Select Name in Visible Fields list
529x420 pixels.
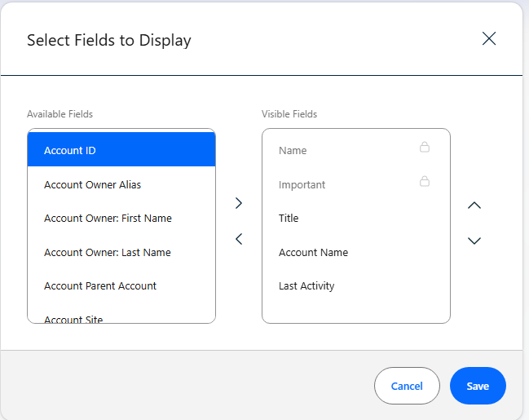[x=356, y=150]
